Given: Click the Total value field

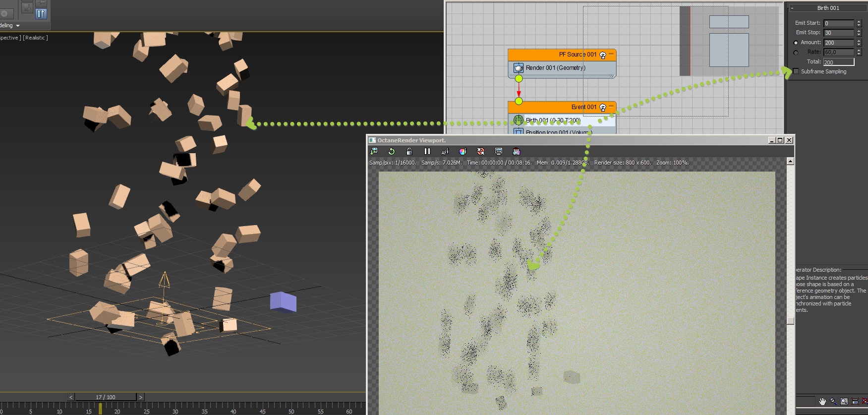Looking at the screenshot, I should (839, 62).
